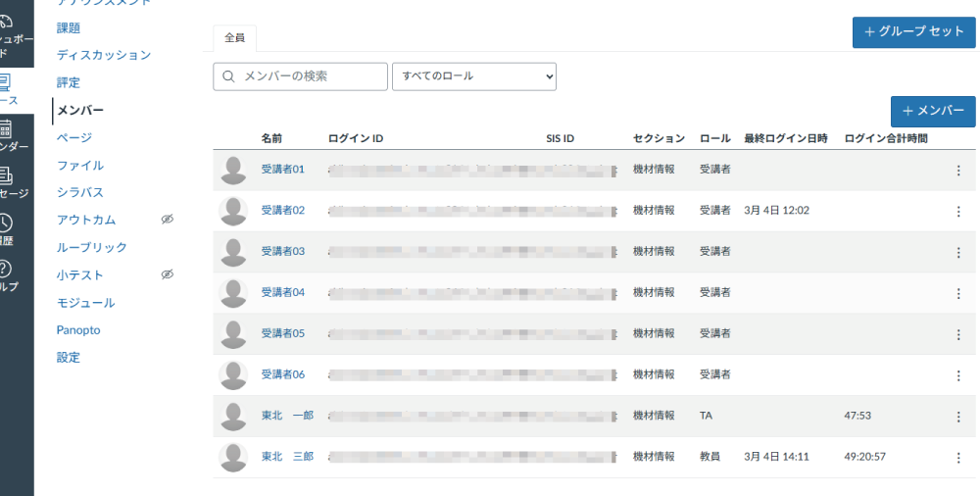Click the avatar of 受講者02
The width and height of the screenshot is (980, 496).
tap(233, 212)
